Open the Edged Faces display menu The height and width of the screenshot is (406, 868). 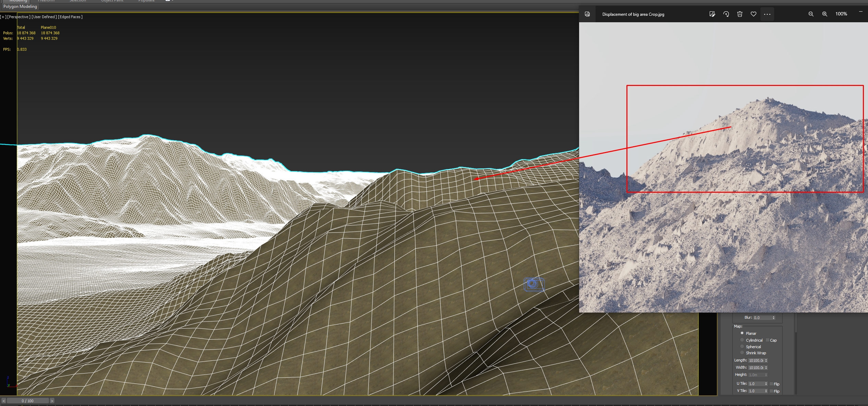point(70,17)
